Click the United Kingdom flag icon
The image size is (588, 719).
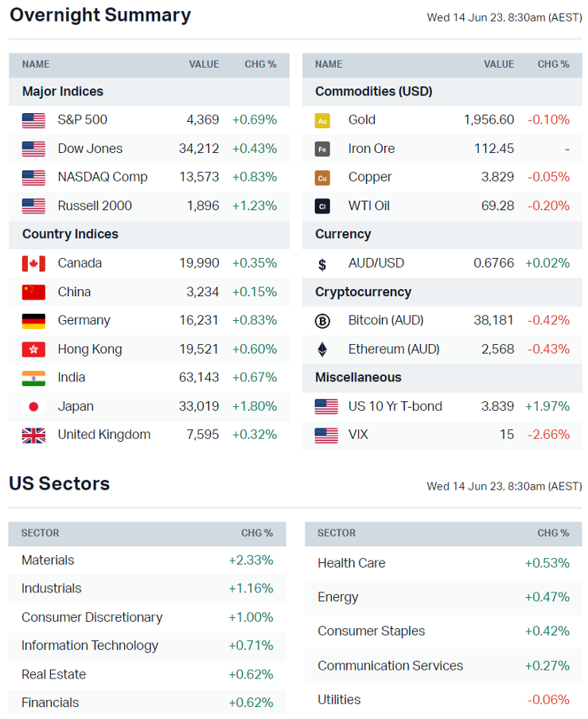point(33,436)
